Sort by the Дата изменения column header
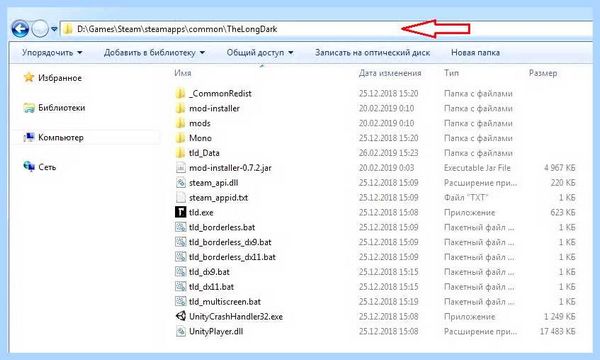The image size is (600, 360). point(390,73)
